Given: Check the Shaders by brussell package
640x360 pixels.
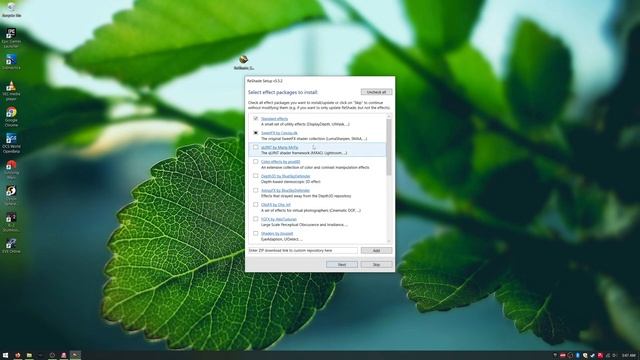Looking at the screenshot, I should point(256,233).
